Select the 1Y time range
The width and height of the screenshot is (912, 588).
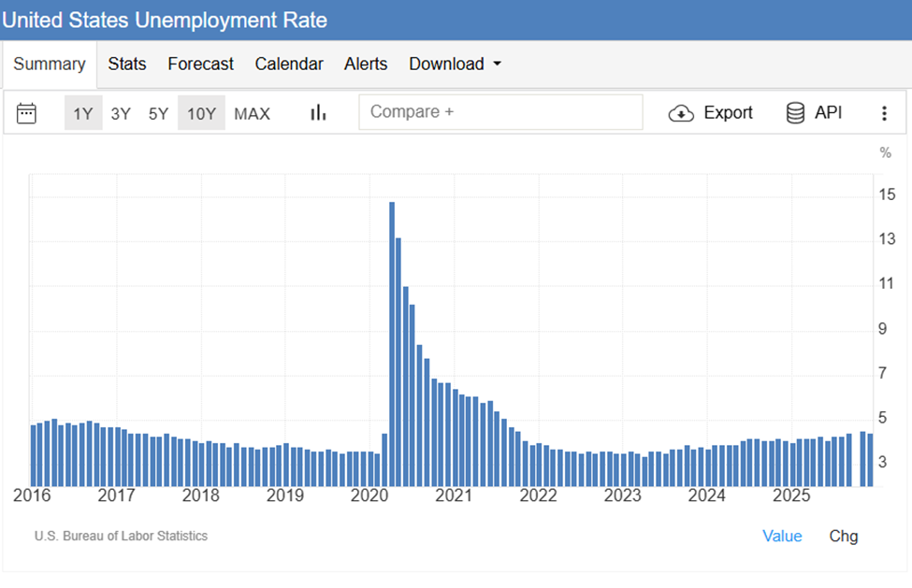tap(83, 113)
